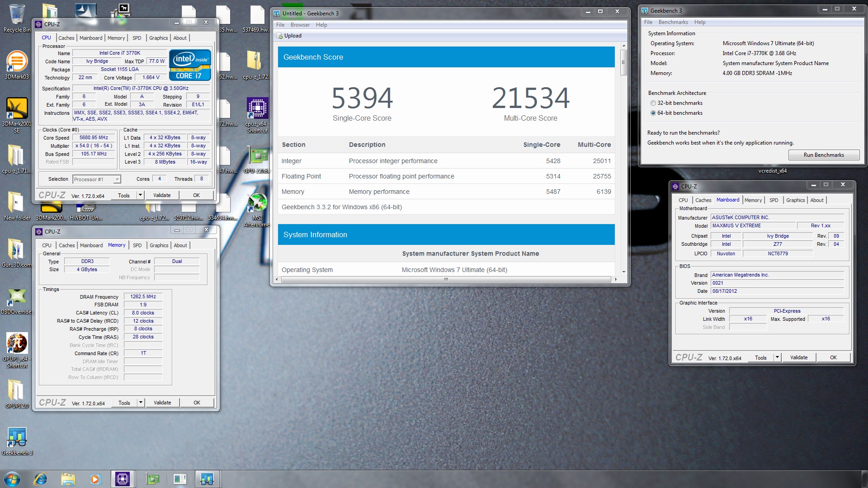Viewport: 868px width, 488px height.
Task: Select the 537469.hw file icon
Action: [x=256, y=19]
